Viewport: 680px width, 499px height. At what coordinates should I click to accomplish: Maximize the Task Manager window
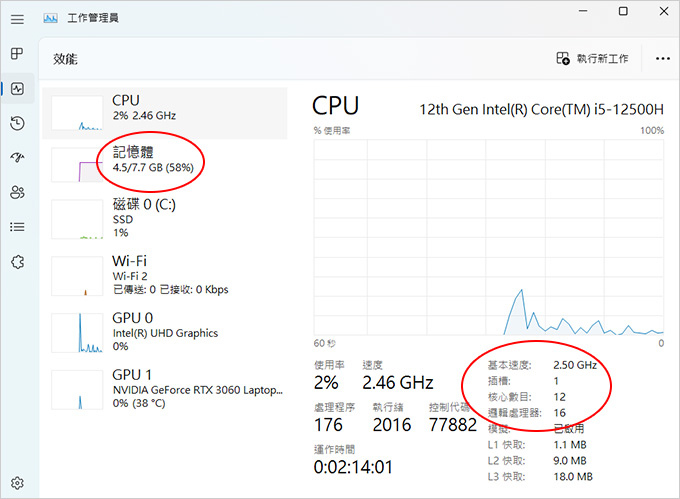(x=623, y=11)
